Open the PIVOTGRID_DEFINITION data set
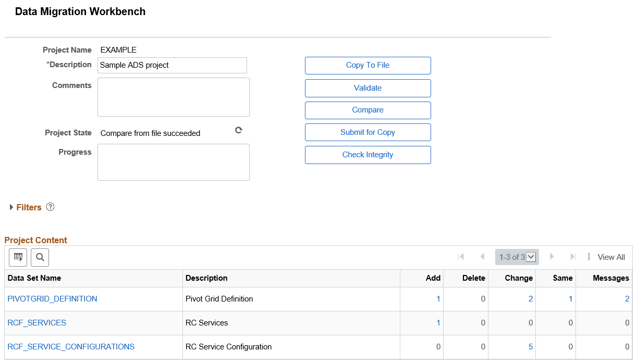This screenshot has height=364, width=637. 52,298
